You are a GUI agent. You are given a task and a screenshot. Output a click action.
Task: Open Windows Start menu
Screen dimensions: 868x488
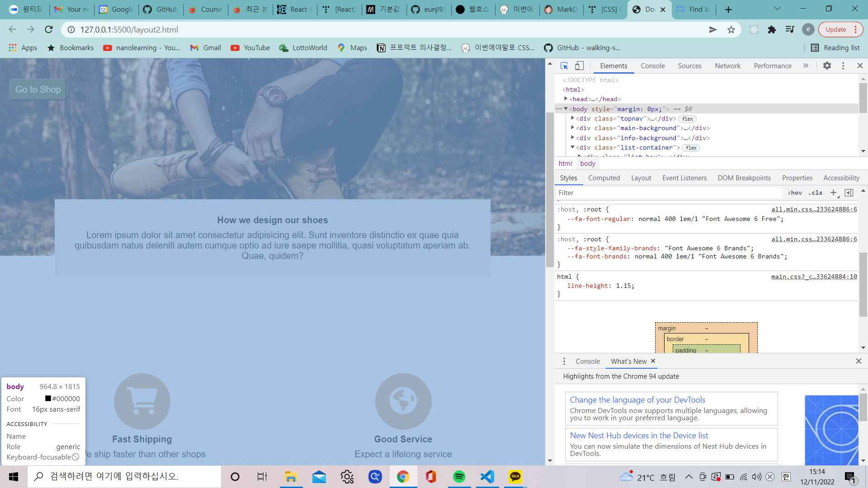tap(14, 477)
